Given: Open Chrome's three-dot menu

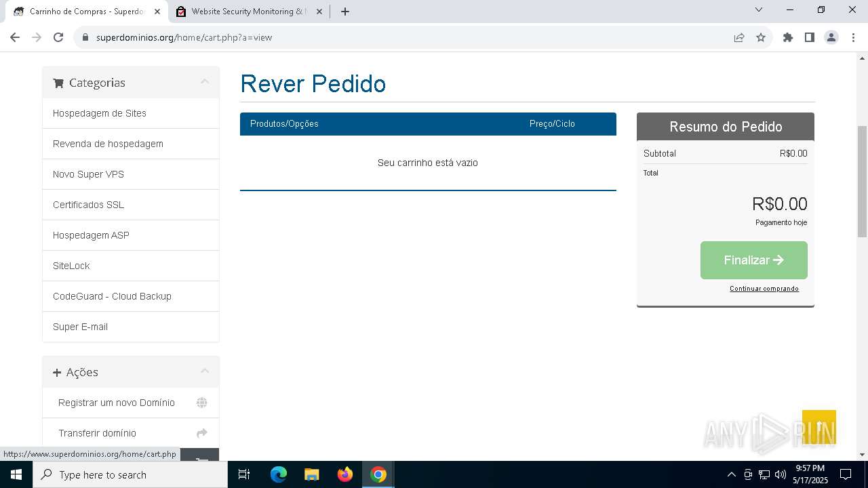Looking at the screenshot, I should tap(852, 37).
